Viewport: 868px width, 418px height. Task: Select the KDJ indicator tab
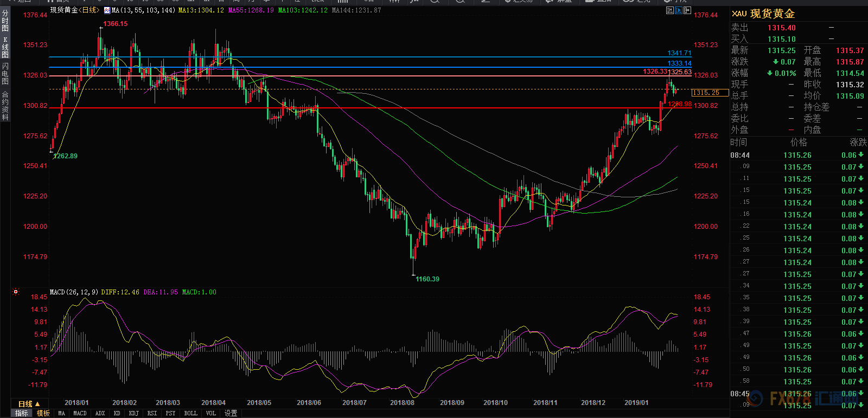tap(134, 413)
